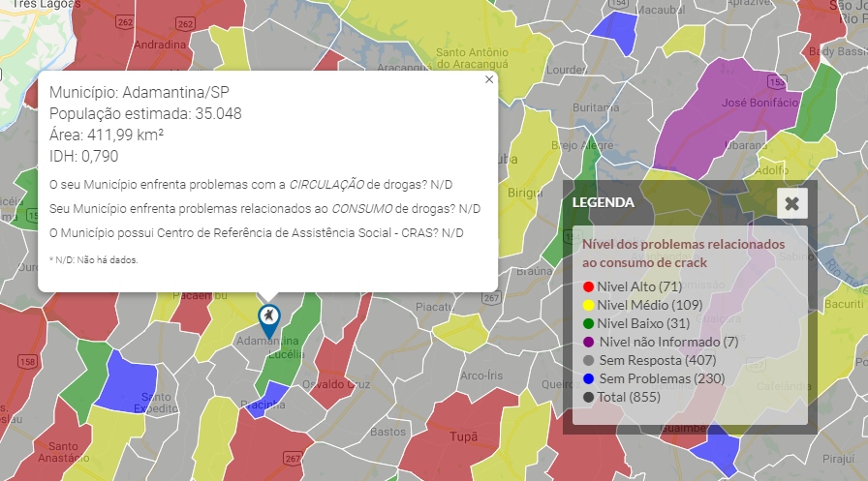Close the Adamantina info popup
Screen dimensions: 868x481
coord(489,79)
